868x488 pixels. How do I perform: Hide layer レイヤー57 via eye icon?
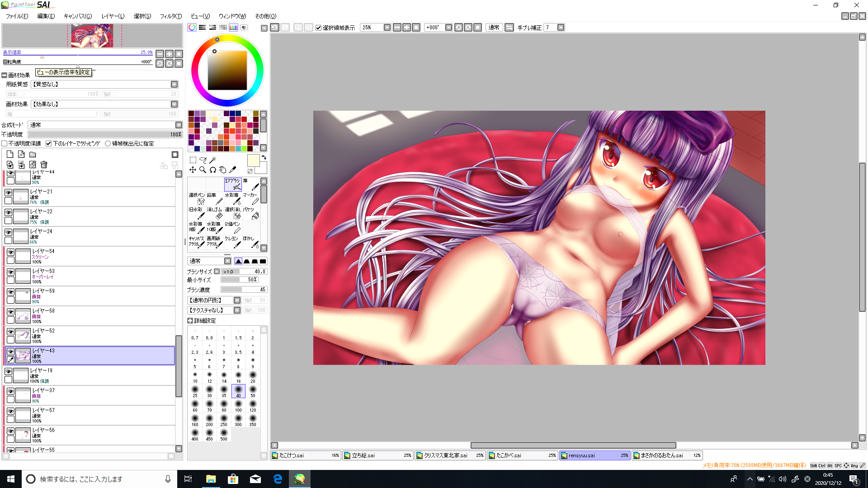10,411
